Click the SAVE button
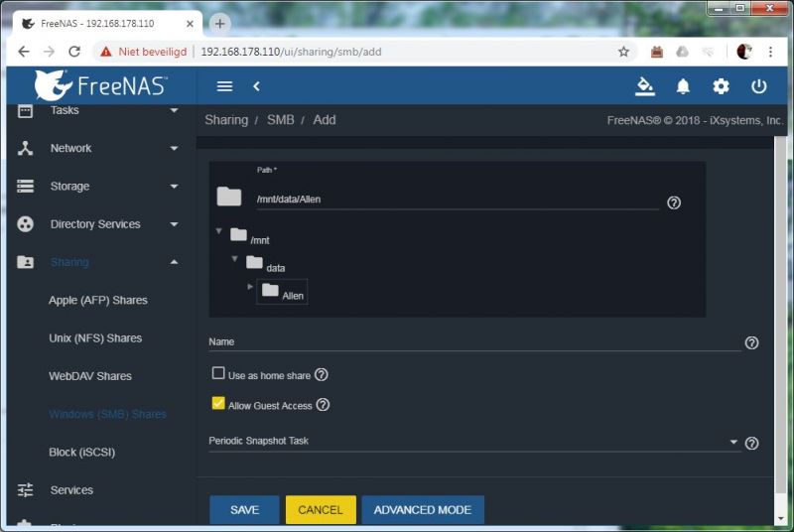Screen dimensions: 794x532 point(244,510)
